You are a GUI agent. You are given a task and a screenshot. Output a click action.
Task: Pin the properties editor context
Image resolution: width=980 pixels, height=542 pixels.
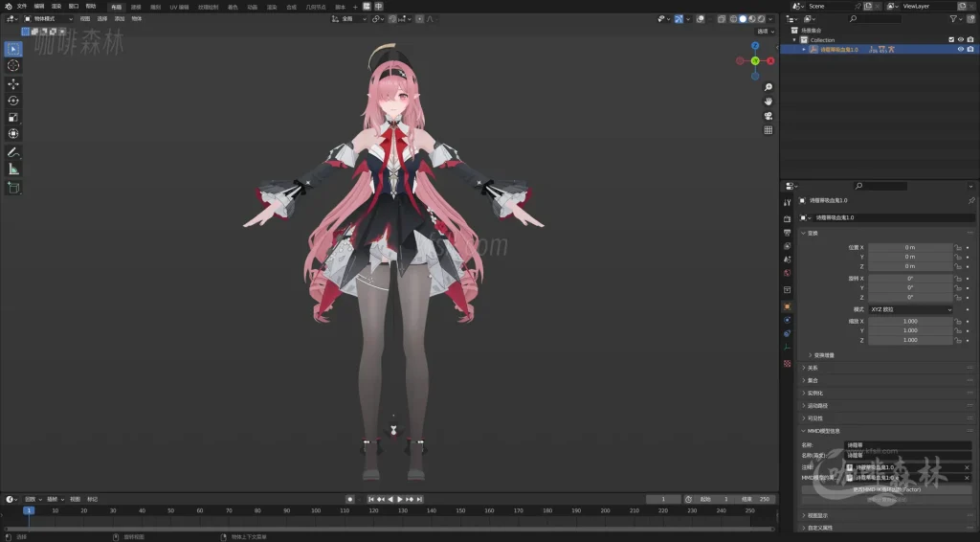pyautogui.click(x=970, y=201)
